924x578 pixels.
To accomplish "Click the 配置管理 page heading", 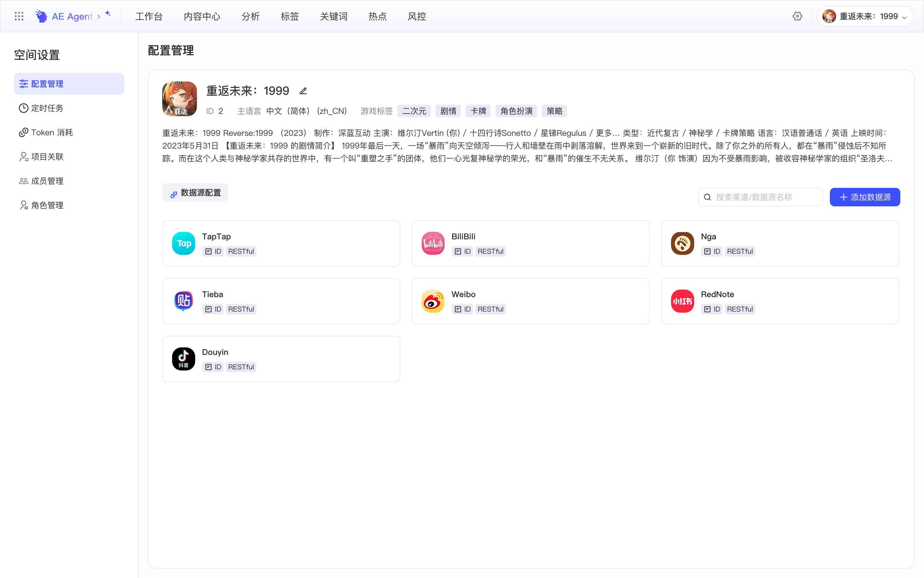I will (171, 51).
